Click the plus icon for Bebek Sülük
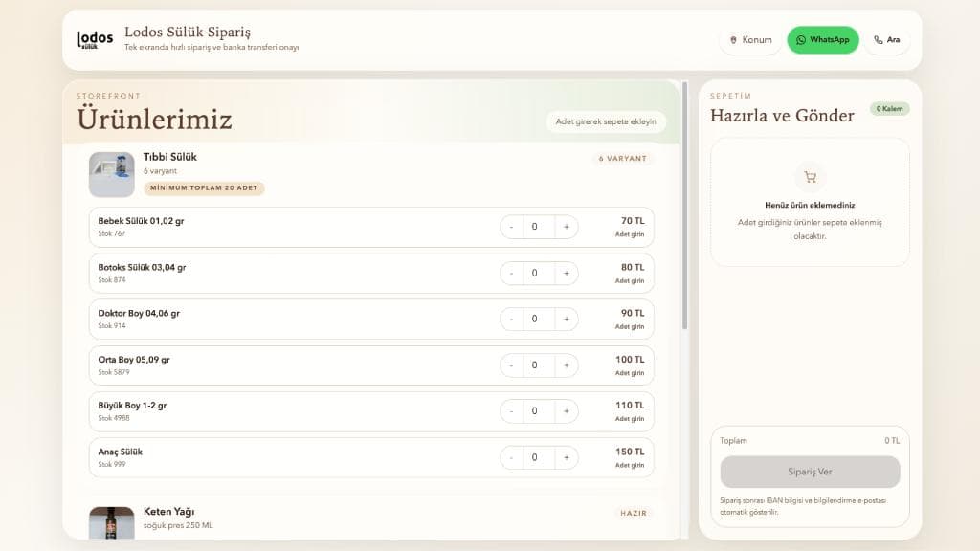The image size is (980, 551). [x=568, y=227]
